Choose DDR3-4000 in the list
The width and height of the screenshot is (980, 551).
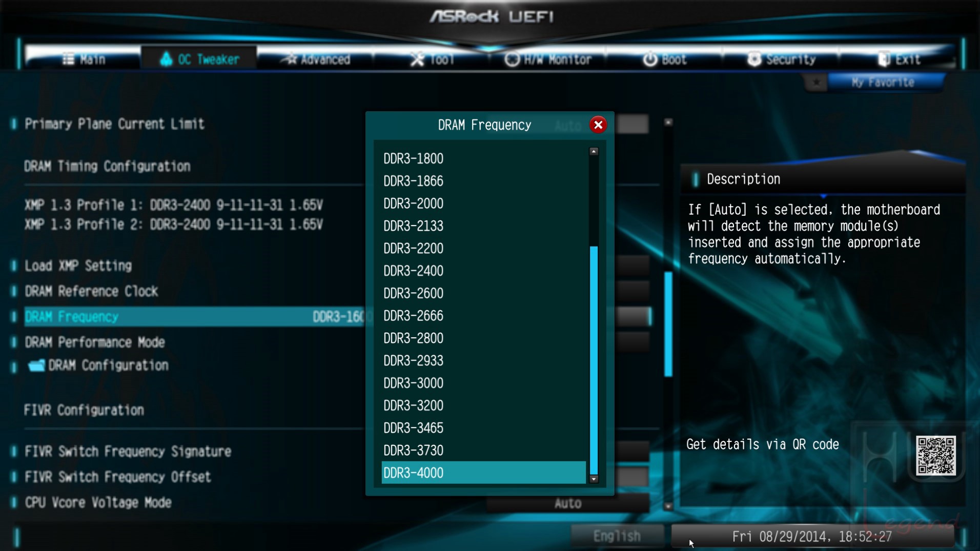coord(484,473)
